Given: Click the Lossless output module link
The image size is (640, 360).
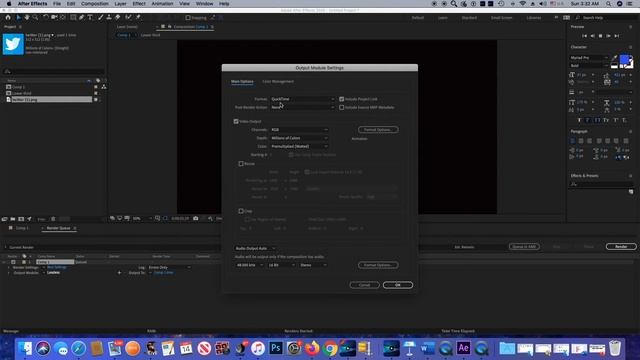Looking at the screenshot, I should (53, 273).
